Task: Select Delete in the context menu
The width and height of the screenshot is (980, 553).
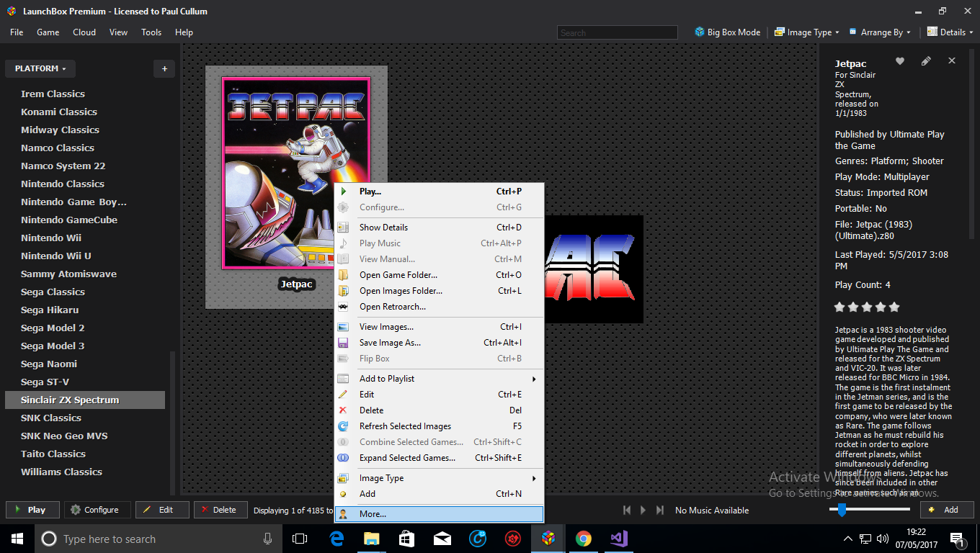Action: point(440,410)
